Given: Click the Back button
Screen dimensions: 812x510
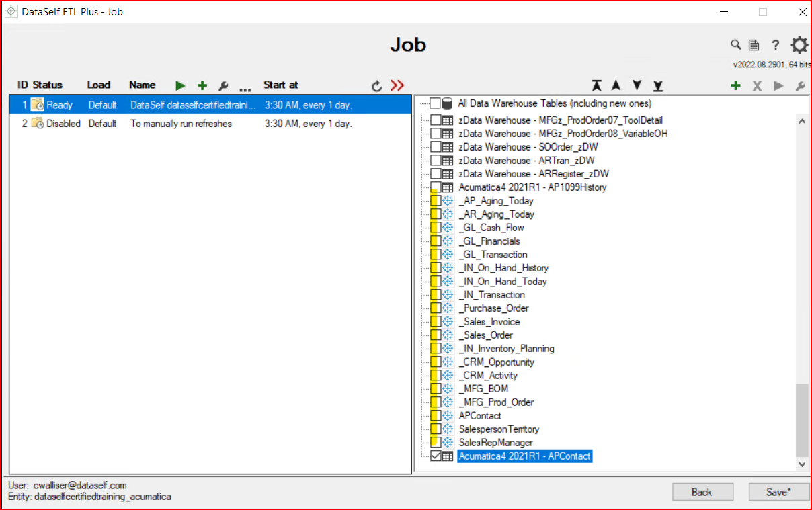Looking at the screenshot, I should (x=701, y=492).
